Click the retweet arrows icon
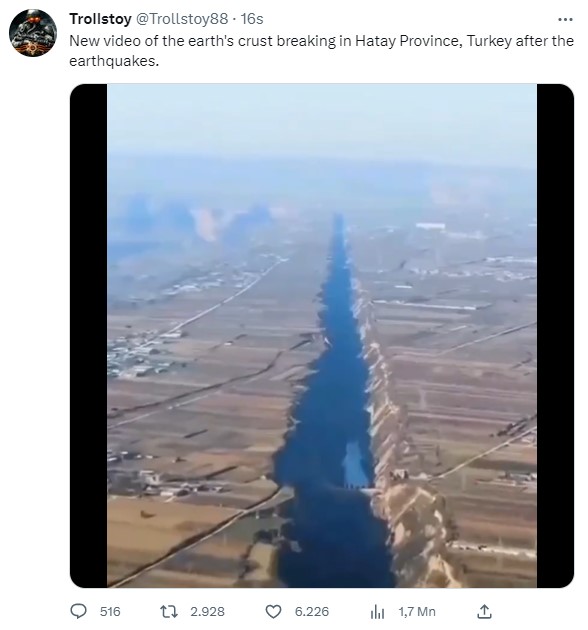This screenshot has height=630, width=588. click(169, 612)
